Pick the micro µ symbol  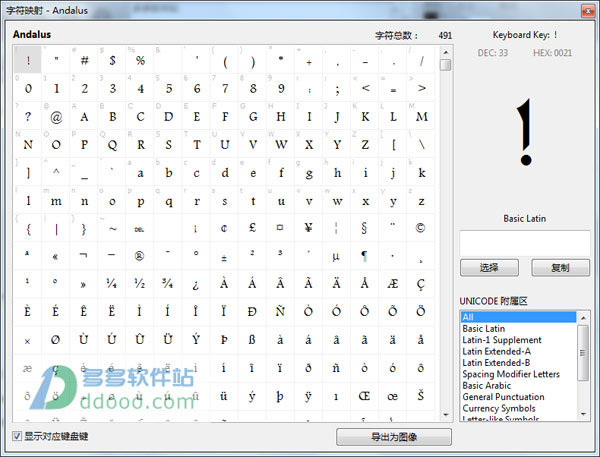pyautogui.click(x=336, y=256)
